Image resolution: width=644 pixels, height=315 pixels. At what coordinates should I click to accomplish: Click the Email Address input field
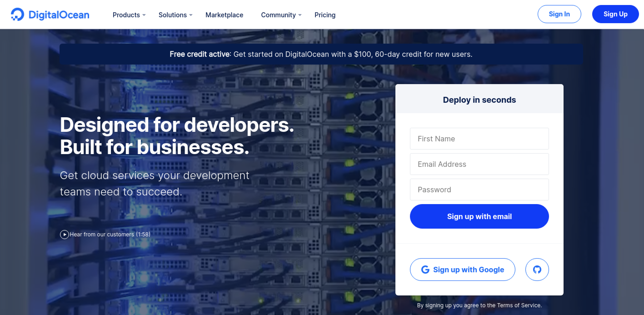coord(479,164)
